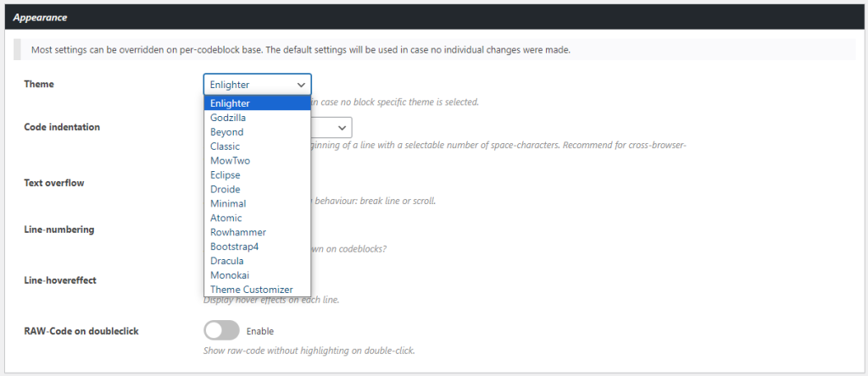Open the Code indentation dropdown arrow

pos(341,127)
